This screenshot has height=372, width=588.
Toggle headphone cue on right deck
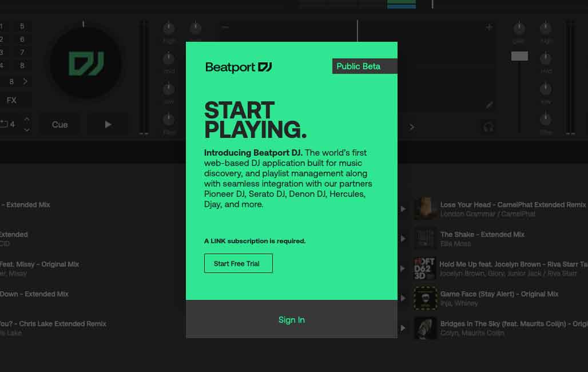488,128
